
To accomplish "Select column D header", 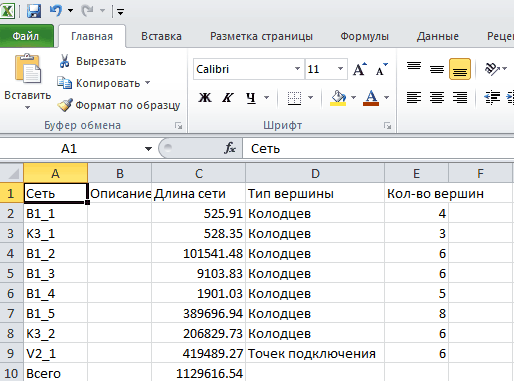I will coord(315,173).
